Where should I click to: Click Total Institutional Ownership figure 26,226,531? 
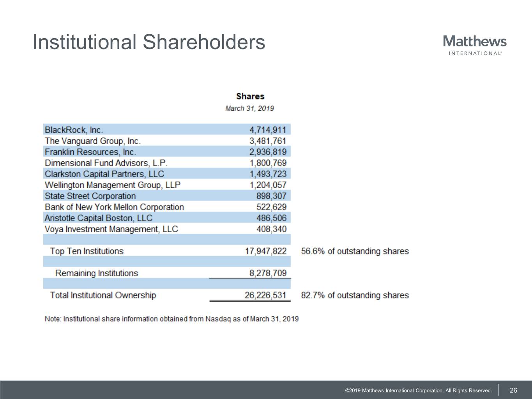point(265,295)
